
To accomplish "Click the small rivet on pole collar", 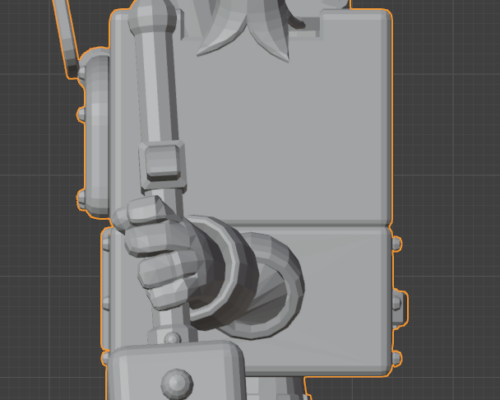I will (172, 338).
